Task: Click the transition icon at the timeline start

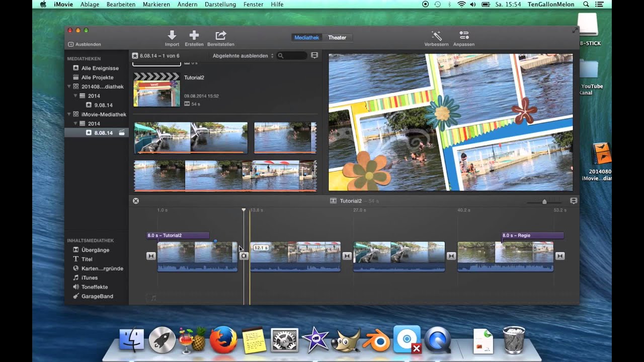Action: (x=151, y=256)
